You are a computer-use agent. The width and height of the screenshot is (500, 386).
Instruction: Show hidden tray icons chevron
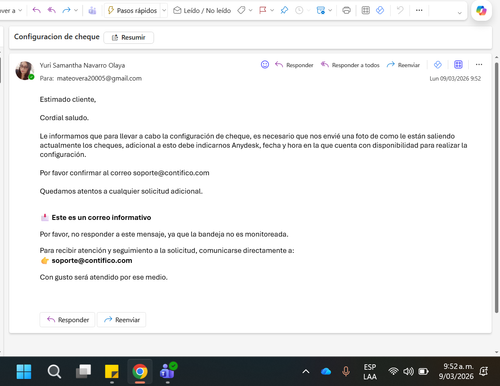point(306,371)
